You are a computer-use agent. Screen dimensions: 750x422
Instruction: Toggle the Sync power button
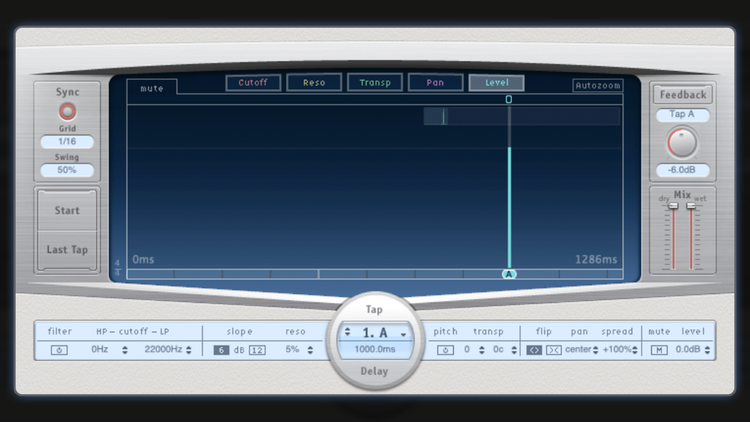(67, 111)
